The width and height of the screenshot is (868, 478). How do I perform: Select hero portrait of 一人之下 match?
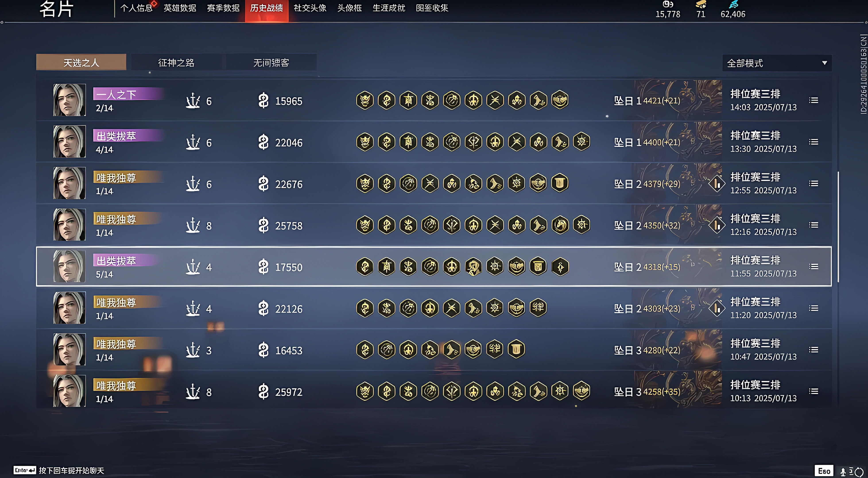coord(69,100)
